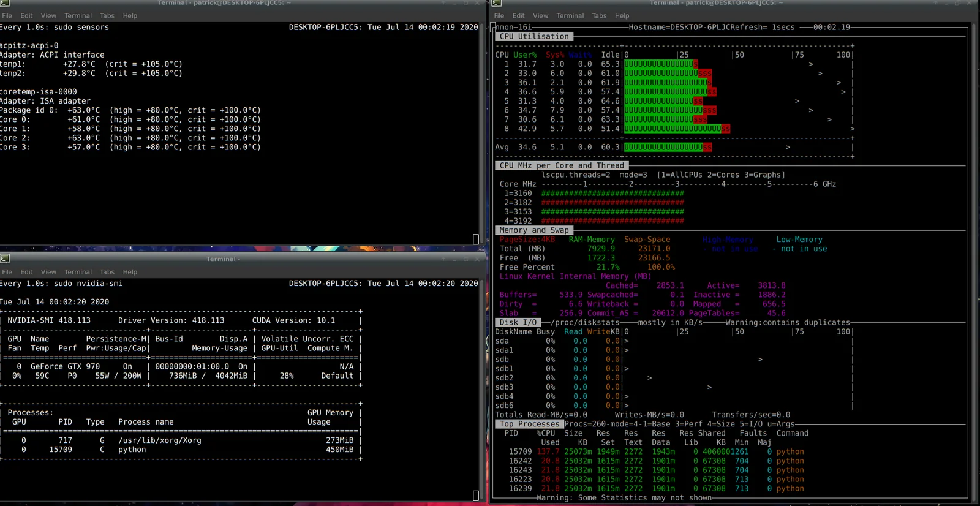Click the 'sdb3' disk row in nmon
Screen dimensions: 980x506
tap(674, 387)
